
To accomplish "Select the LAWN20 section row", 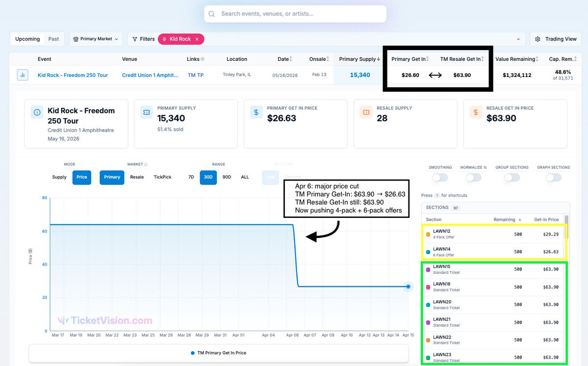I will click(493, 305).
